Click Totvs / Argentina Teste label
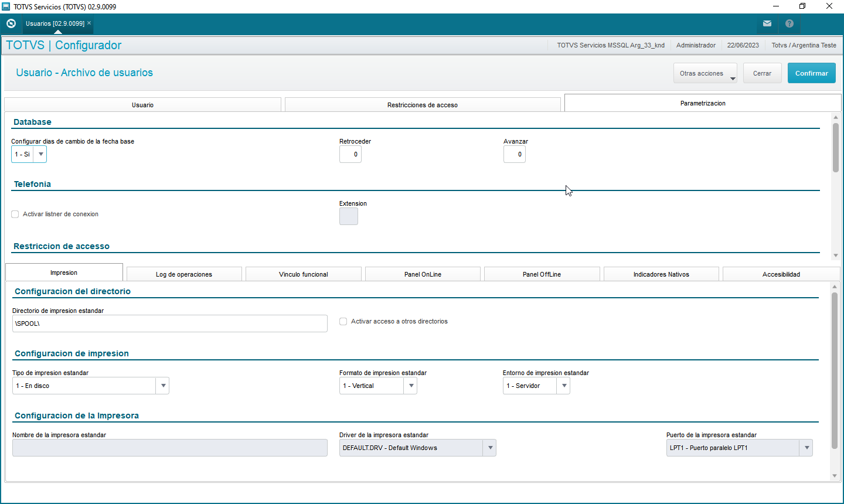844x504 pixels. (804, 45)
